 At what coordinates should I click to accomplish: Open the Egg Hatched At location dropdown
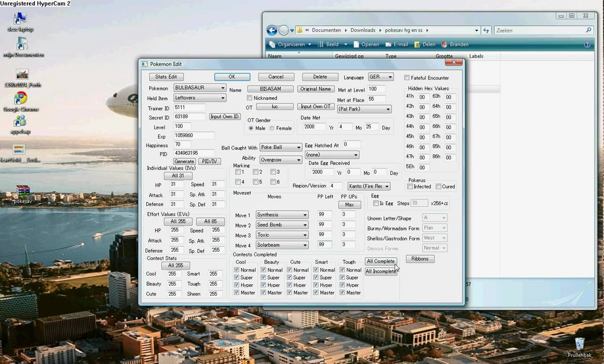[x=332, y=154]
